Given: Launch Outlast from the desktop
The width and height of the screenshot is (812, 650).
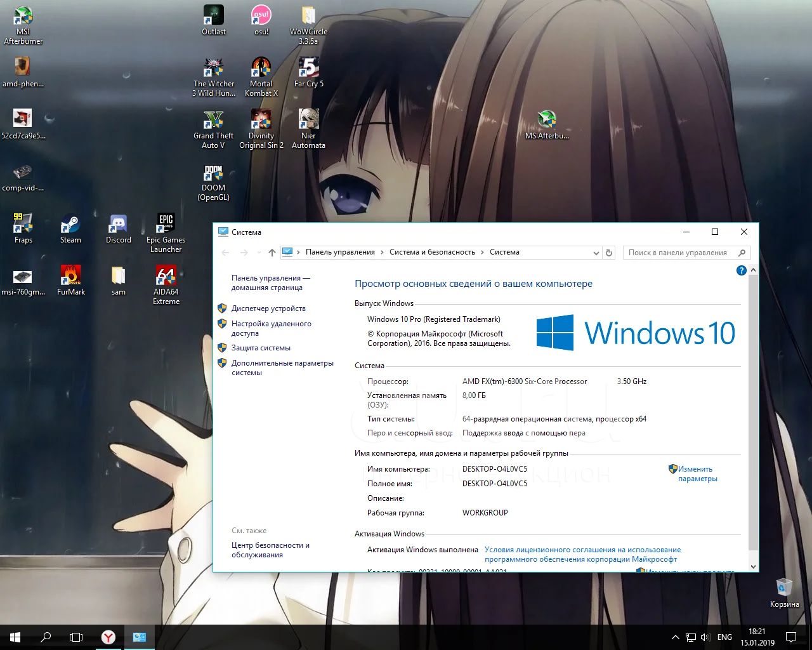Looking at the screenshot, I should coord(214,20).
